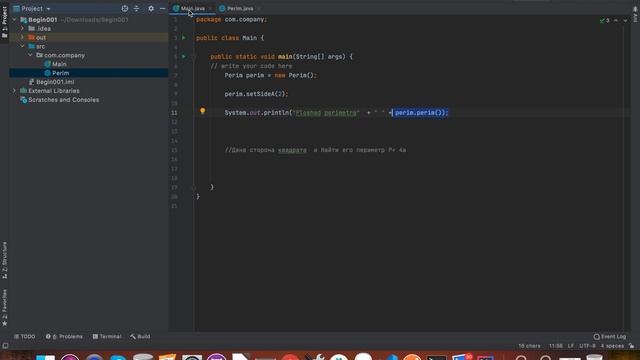Click the yellow lightbulb intention icon
Image resolution: width=640 pixels, height=360 pixels.
(x=202, y=111)
